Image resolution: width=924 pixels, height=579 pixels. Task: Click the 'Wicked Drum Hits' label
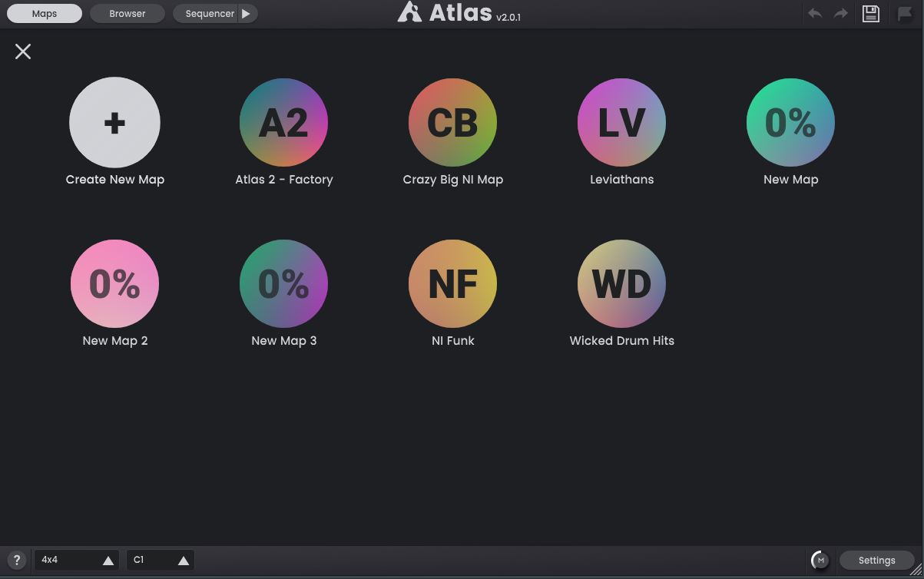coord(622,341)
